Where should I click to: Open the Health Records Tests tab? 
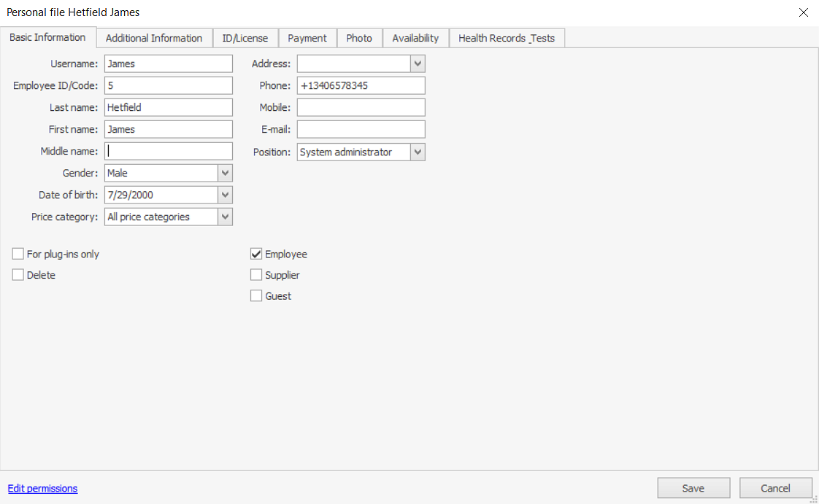pyautogui.click(x=507, y=39)
